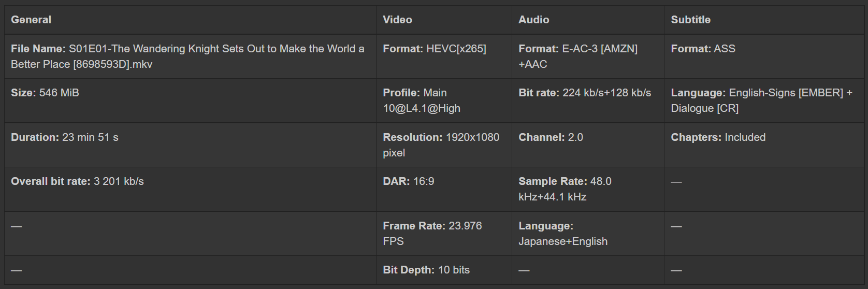The image size is (868, 289).
Task: Click the Channel 2.0 cell
Action: tap(551, 137)
